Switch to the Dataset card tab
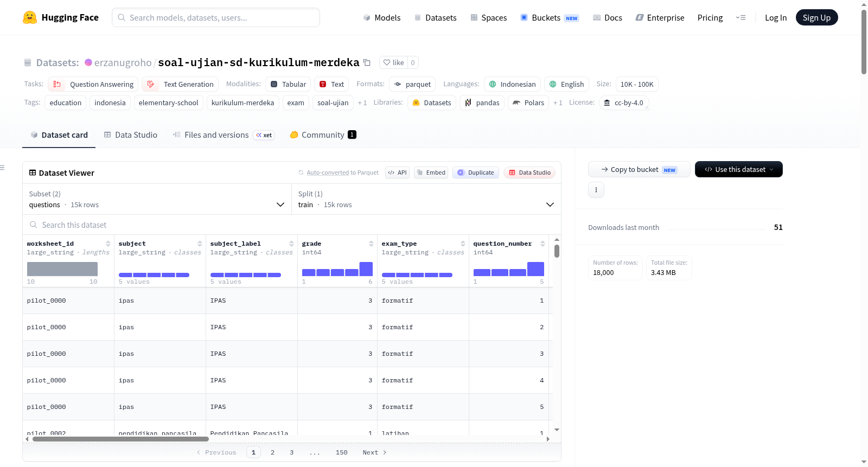The height and width of the screenshot is (467, 868). click(59, 135)
